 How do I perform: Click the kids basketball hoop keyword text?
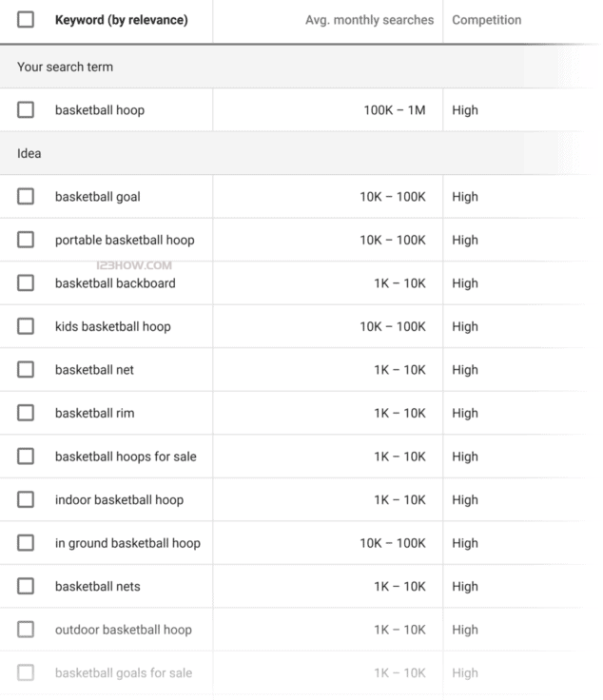(112, 326)
